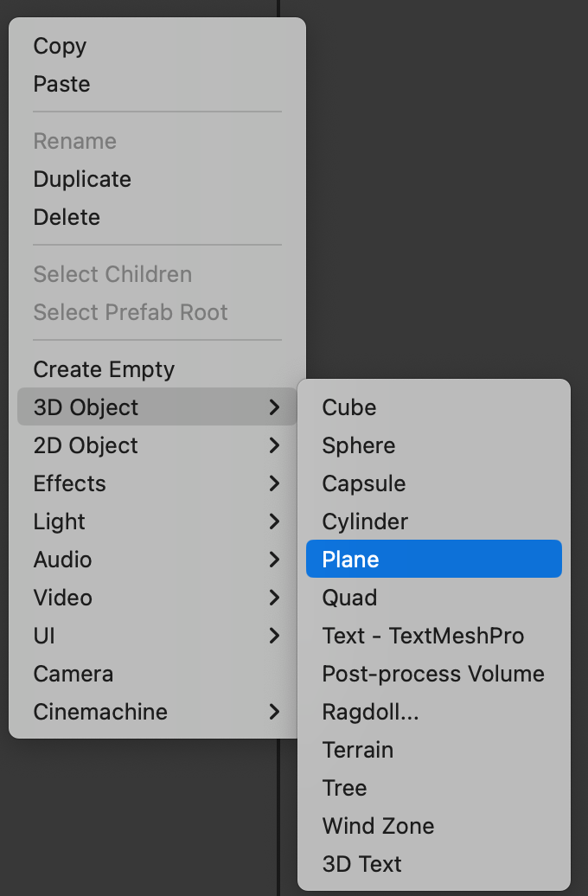
Task: Add a Wind Zone object
Action: pos(434,826)
